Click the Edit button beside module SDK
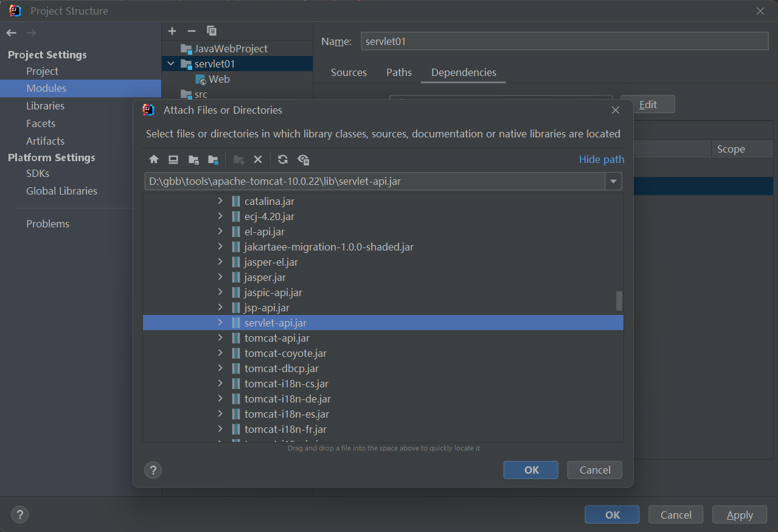 coord(648,105)
